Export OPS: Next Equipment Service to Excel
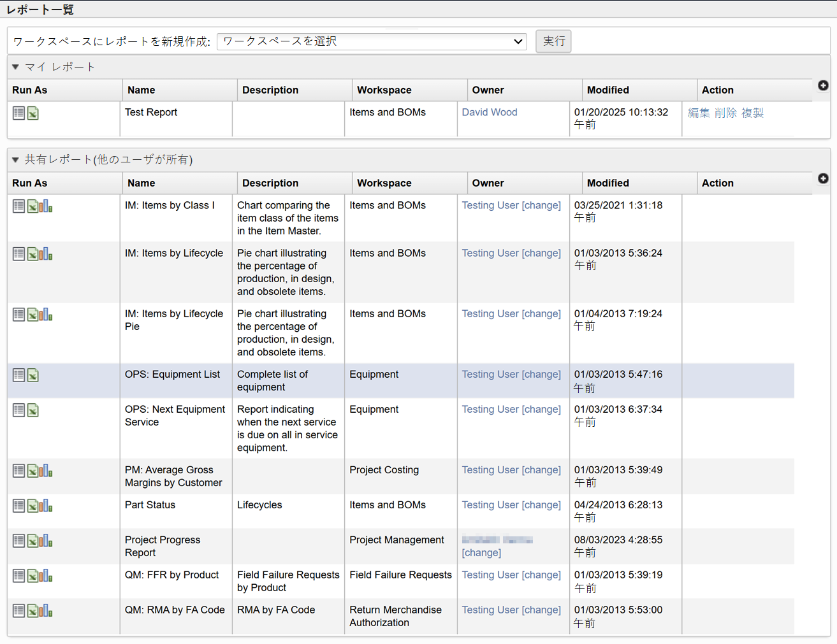 [x=33, y=410]
